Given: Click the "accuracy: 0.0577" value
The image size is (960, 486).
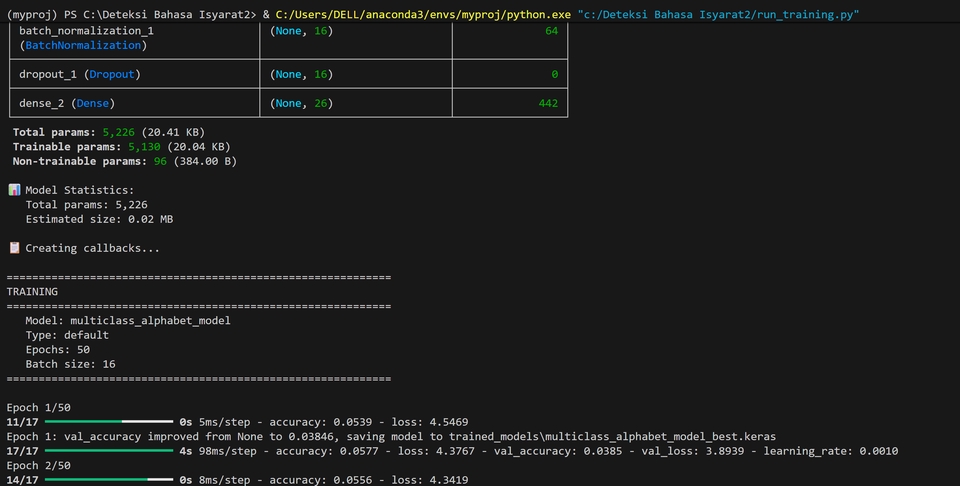Looking at the screenshot, I should (321, 451).
